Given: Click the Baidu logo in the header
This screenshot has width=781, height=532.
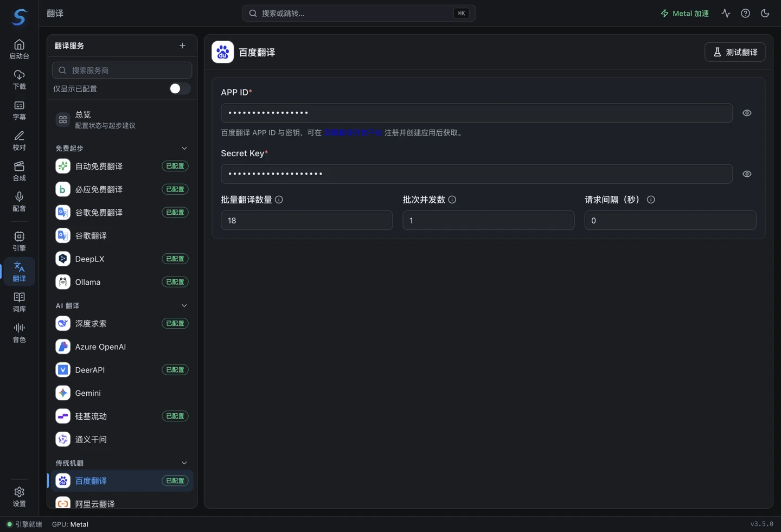Looking at the screenshot, I should pyautogui.click(x=222, y=52).
